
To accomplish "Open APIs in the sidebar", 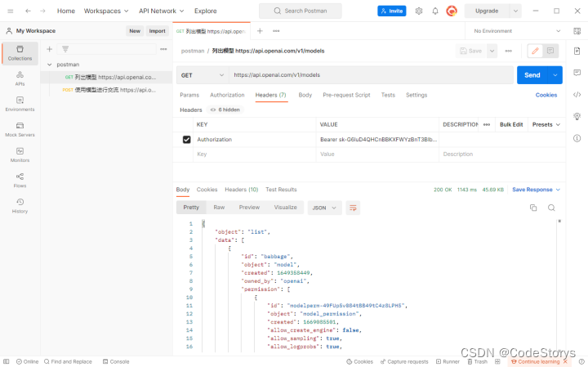I will point(20,78).
